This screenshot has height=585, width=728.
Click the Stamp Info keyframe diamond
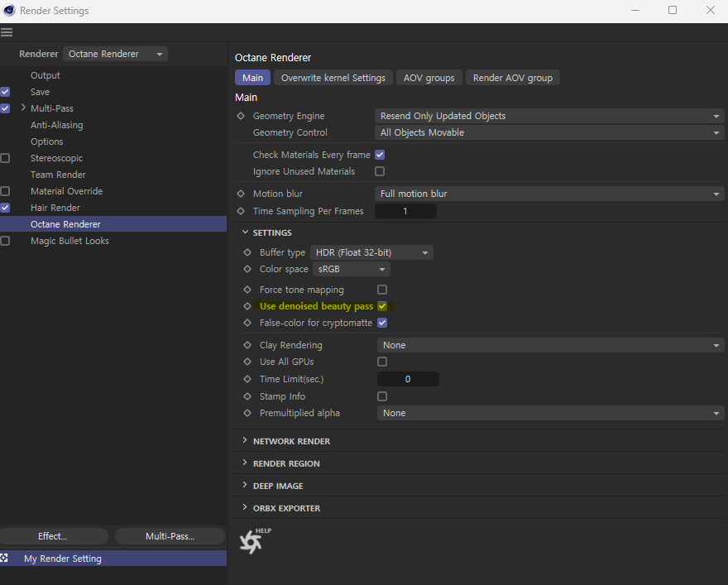tap(247, 396)
